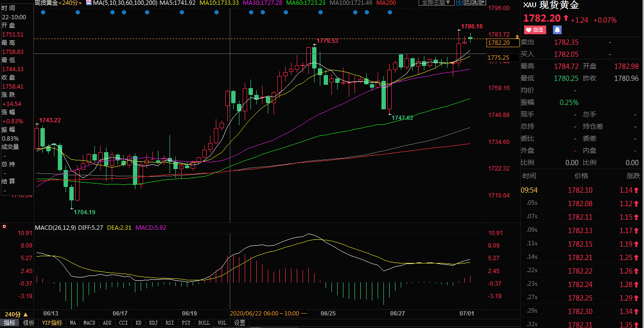Choose the KDJ indicator
The width and height of the screenshot is (644, 328).
(153, 323)
